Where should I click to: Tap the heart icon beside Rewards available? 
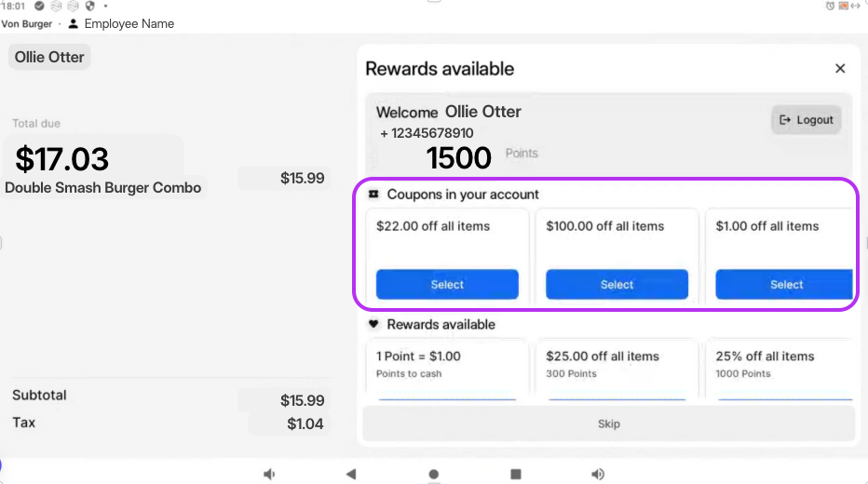pyautogui.click(x=373, y=325)
